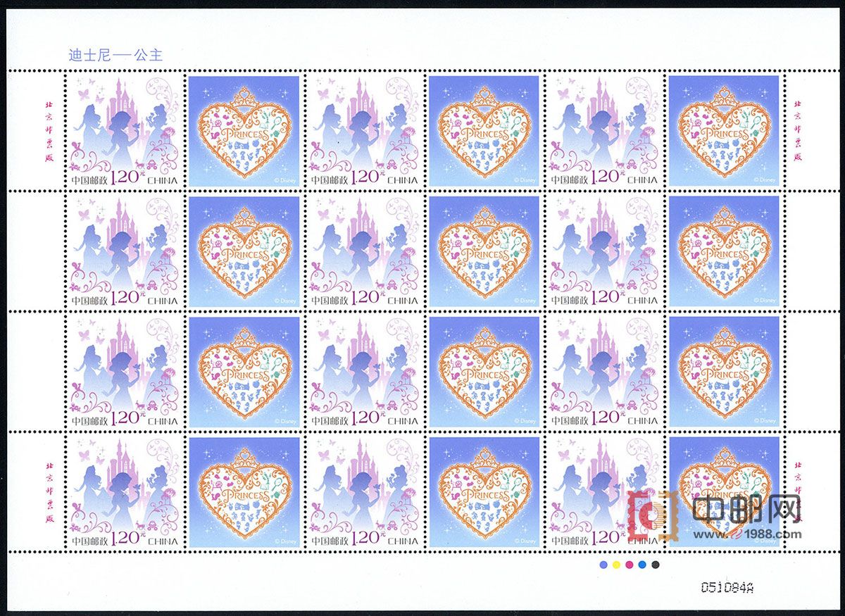Click the periwinkle (leftmost) color registration dot

pos(602,565)
